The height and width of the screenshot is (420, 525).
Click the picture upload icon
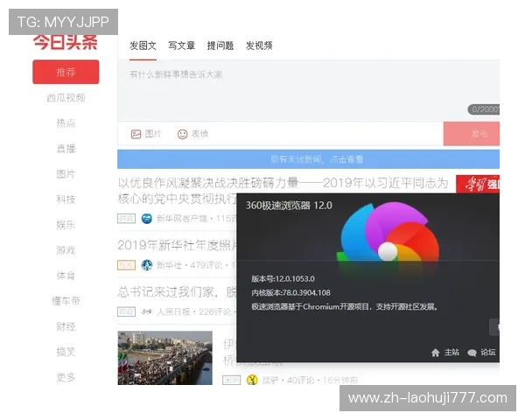[x=136, y=134]
